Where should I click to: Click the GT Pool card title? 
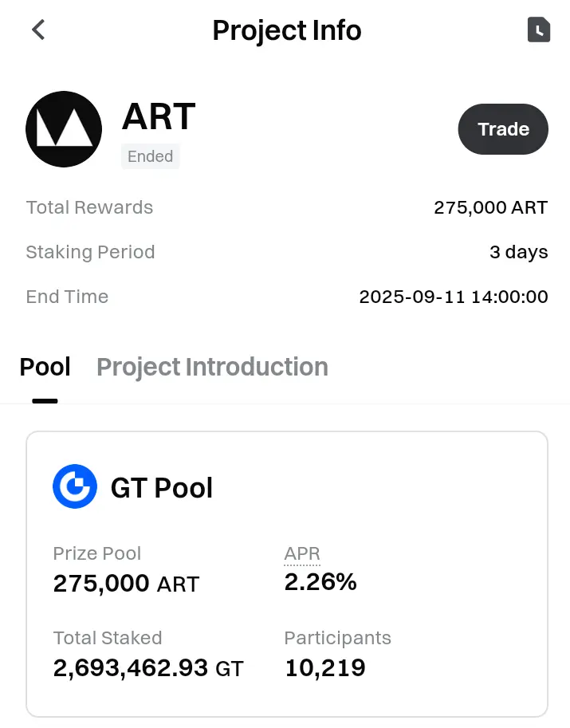162,488
